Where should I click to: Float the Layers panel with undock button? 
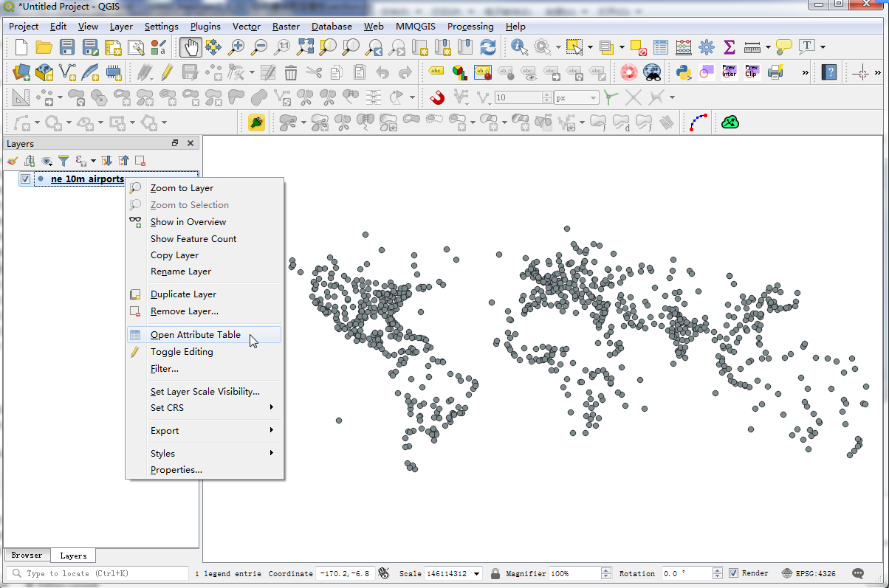coord(175,144)
